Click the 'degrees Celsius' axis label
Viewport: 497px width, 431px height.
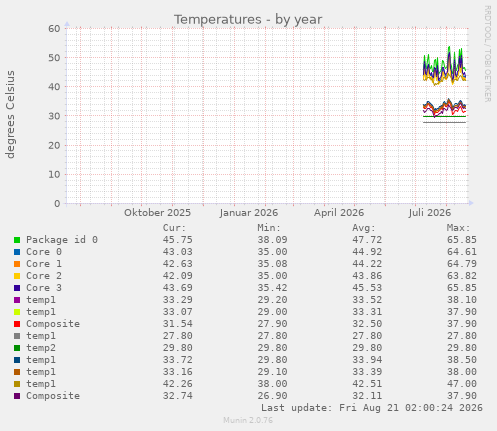[10, 114]
